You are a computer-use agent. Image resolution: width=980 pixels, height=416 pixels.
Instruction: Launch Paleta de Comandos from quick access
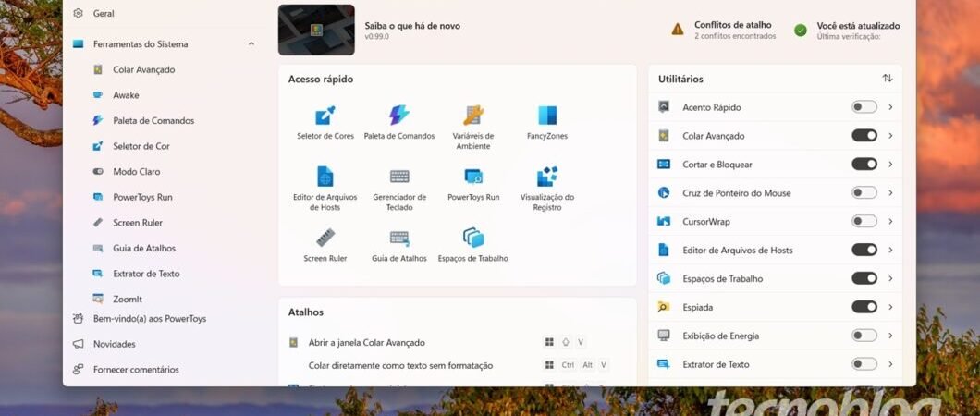tap(399, 116)
